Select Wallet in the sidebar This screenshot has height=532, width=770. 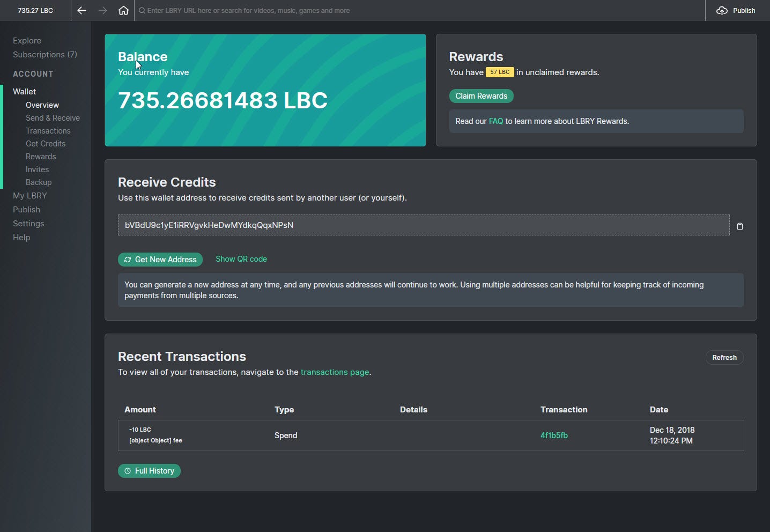pos(24,92)
